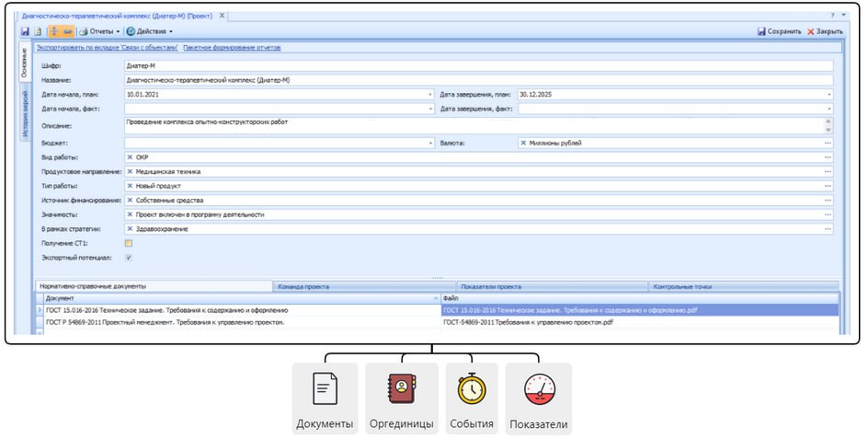Remove the ОКР value with its X icon
868x439 pixels.
[x=130, y=157]
